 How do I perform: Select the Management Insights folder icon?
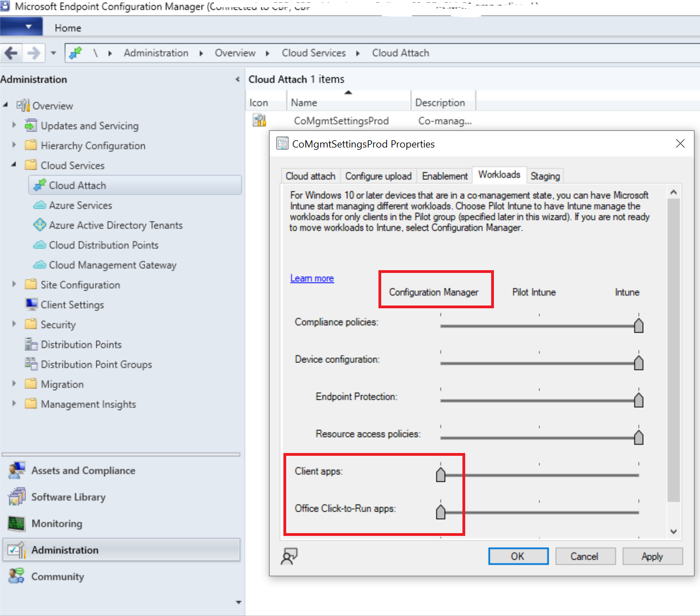click(x=31, y=403)
